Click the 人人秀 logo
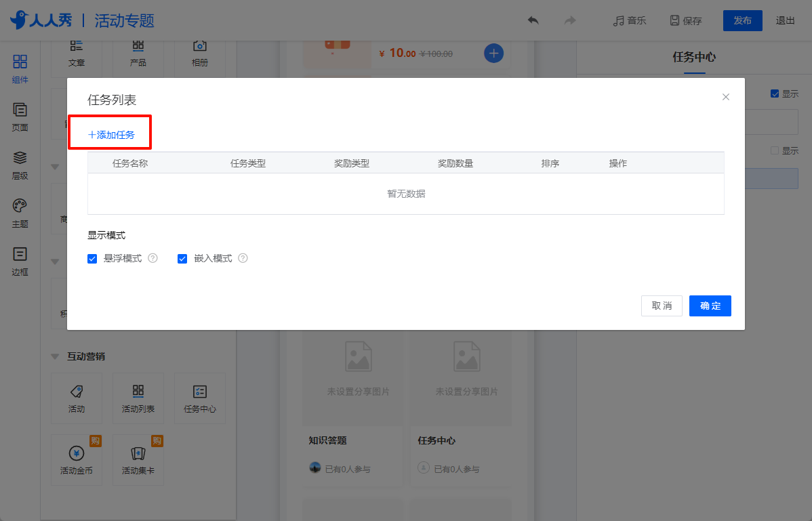The width and height of the screenshot is (812, 521). 41,20
